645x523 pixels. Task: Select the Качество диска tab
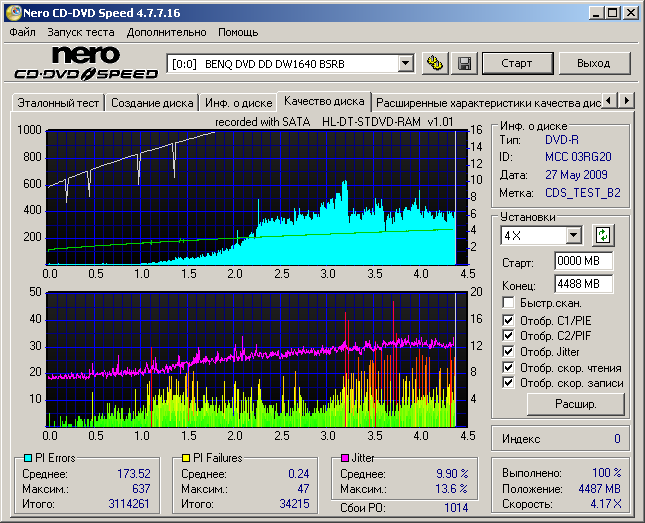pyautogui.click(x=324, y=101)
